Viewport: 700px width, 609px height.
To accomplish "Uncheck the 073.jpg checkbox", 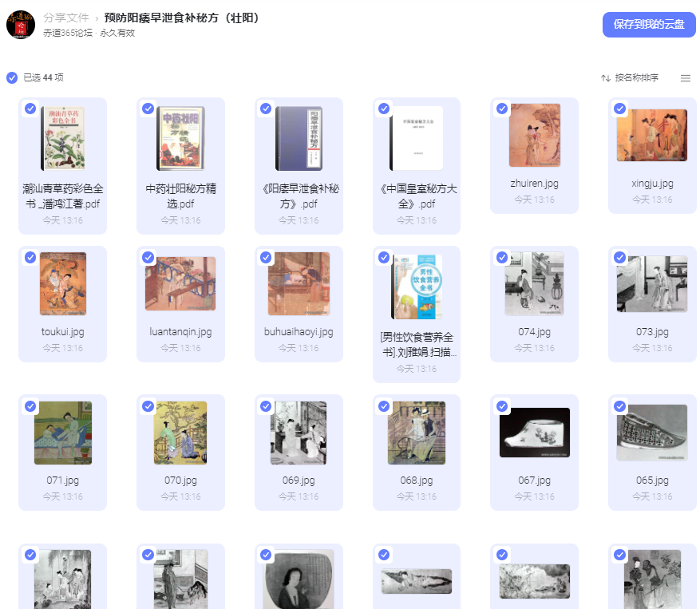I will pyautogui.click(x=620, y=257).
